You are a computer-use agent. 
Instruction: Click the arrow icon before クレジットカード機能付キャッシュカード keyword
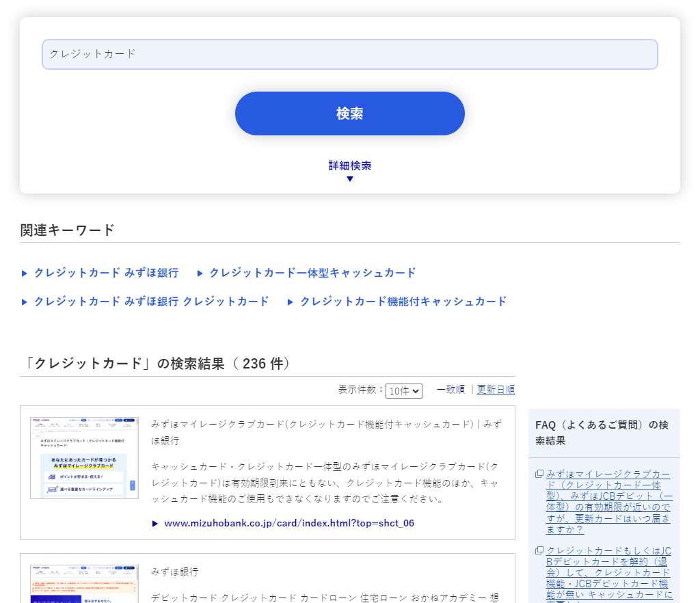(x=291, y=302)
